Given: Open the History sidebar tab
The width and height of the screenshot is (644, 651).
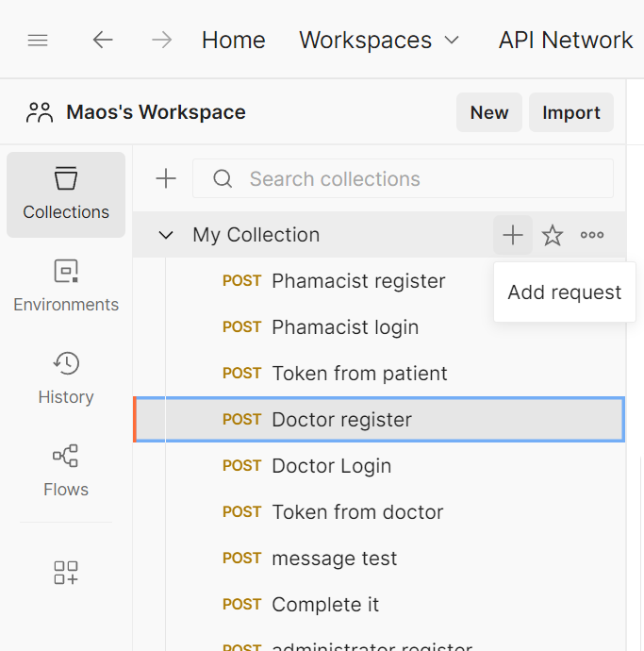Looking at the screenshot, I should tap(66, 378).
